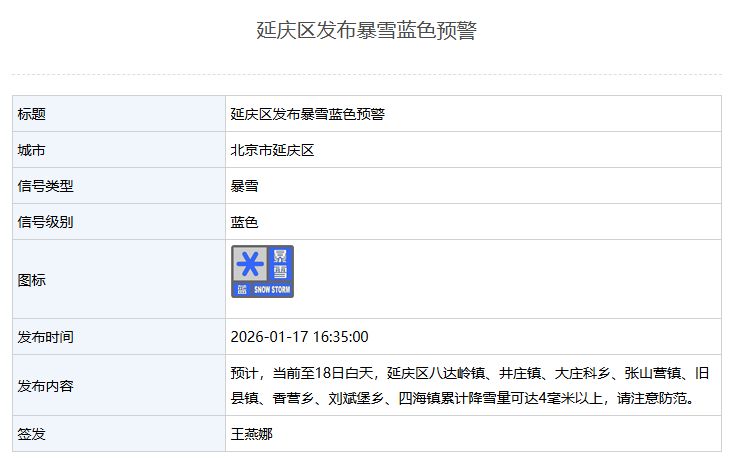The width and height of the screenshot is (744, 469).
Task: Click the SNOW STORM caption on icon
Action: click(270, 290)
